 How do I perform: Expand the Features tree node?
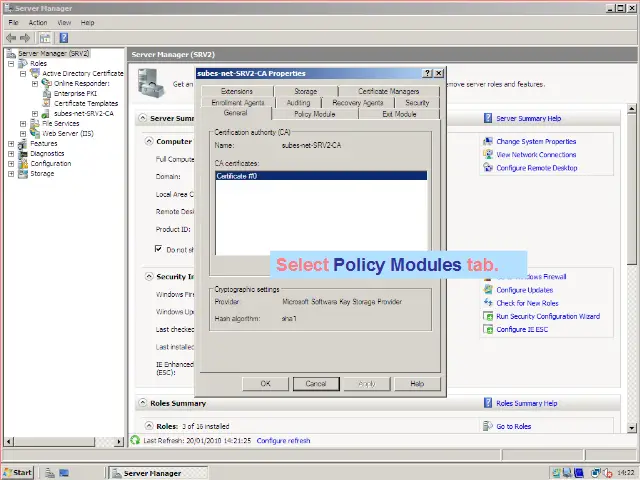(x=11, y=144)
